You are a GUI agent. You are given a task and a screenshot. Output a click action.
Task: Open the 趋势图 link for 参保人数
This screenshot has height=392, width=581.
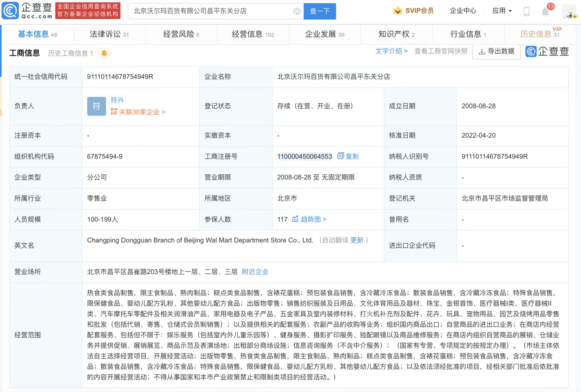(x=313, y=219)
